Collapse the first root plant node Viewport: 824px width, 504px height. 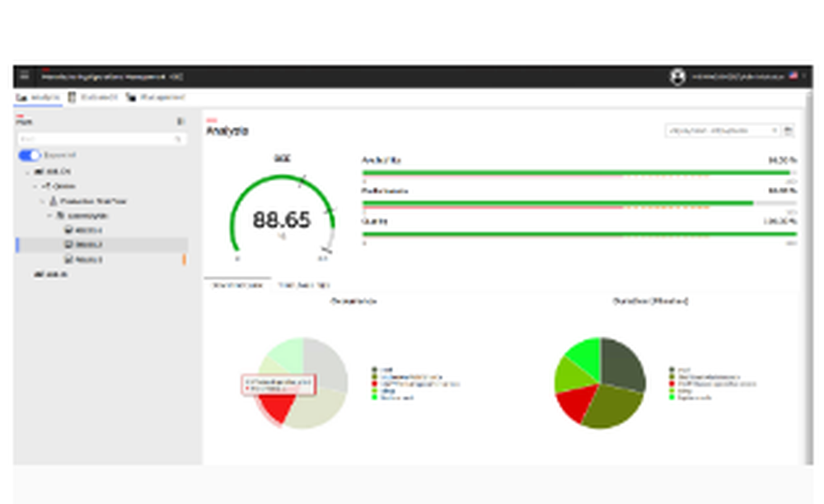click(28, 171)
